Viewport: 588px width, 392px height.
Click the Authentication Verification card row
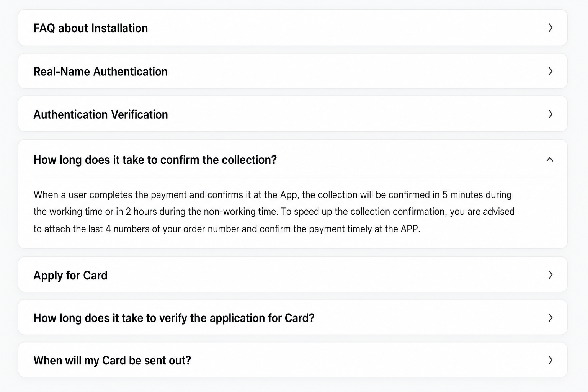292,114
